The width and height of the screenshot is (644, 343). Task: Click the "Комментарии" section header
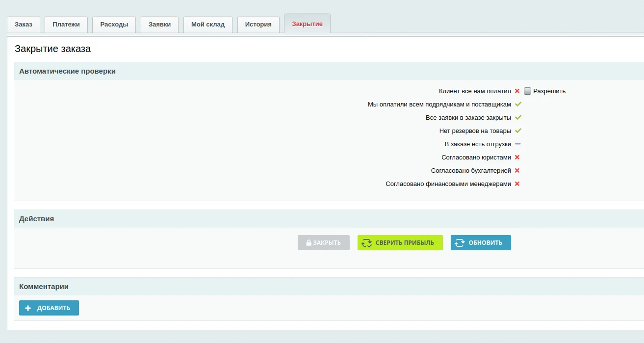tap(44, 287)
